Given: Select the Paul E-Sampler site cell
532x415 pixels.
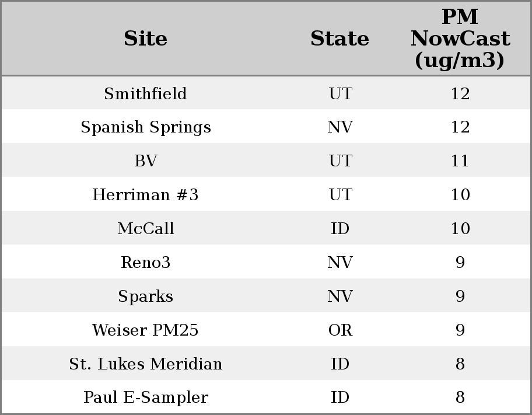Looking at the screenshot, I should point(145,397).
